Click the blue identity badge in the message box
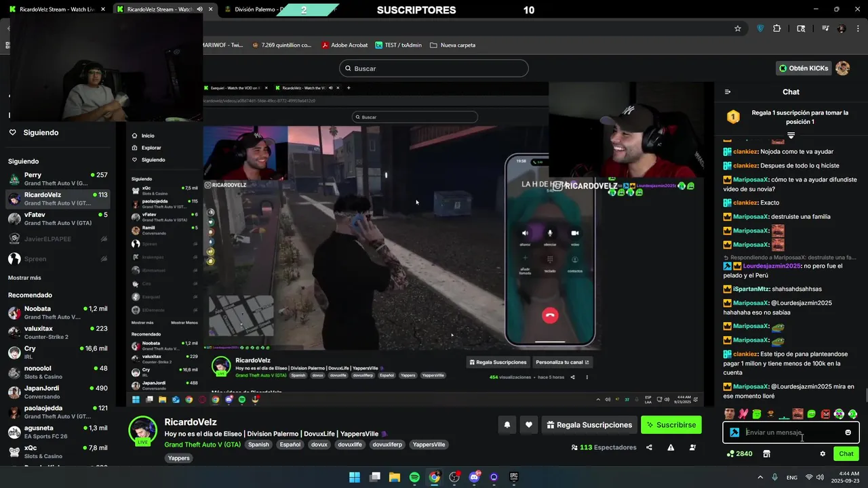 734,432
